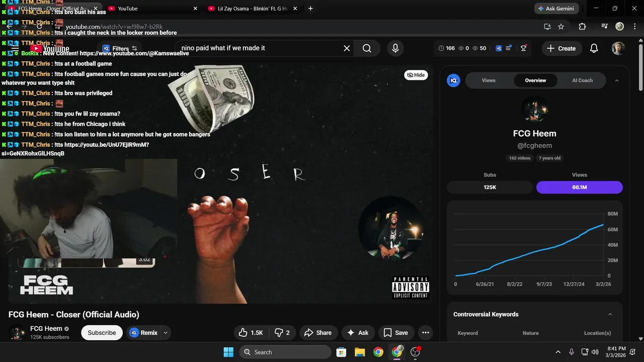Clear the search box with the X
Screen dimensions: 644x362
tap(347, 48)
